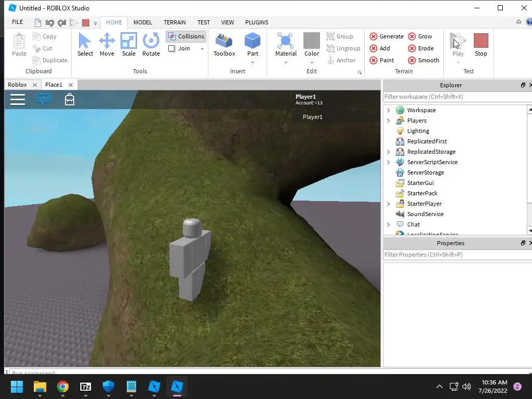
Task: Open the in-game hamburger menu
Action: [18, 99]
